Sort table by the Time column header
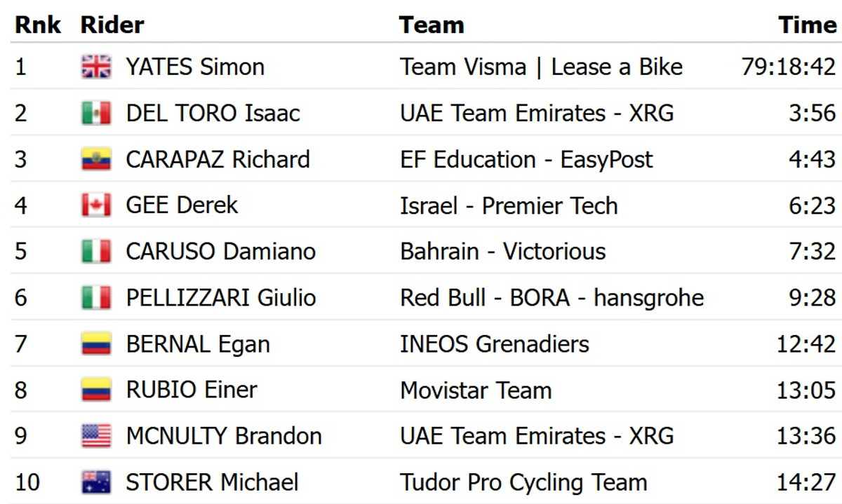 (x=808, y=25)
